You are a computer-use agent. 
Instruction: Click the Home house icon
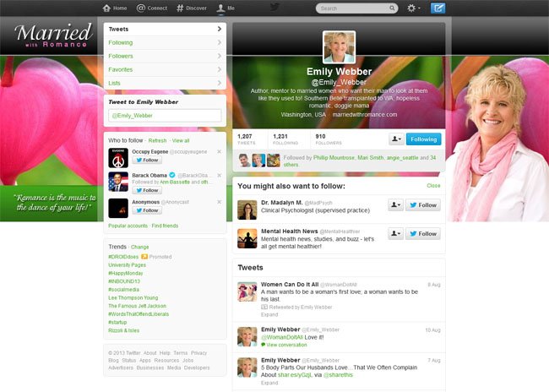(106, 8)
